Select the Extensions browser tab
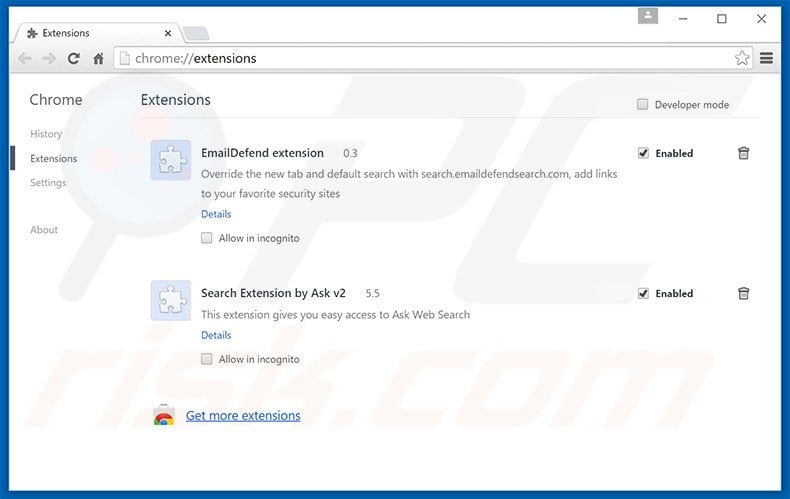The width and height of the screenshot is (790, 499). [97, 33]
